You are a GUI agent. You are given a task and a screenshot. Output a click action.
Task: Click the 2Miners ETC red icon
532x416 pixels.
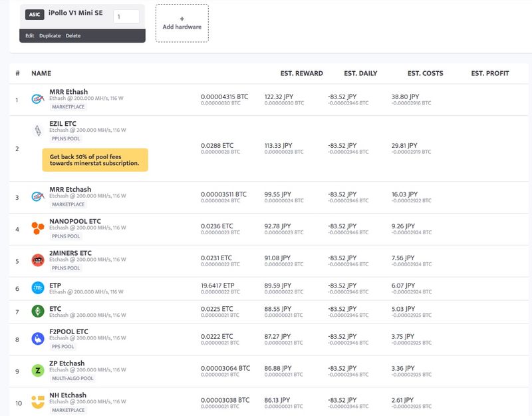pos(38,260)
